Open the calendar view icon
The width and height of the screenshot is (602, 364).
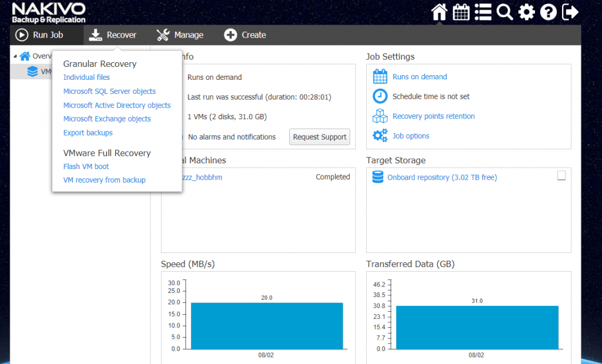click(461, 12)
